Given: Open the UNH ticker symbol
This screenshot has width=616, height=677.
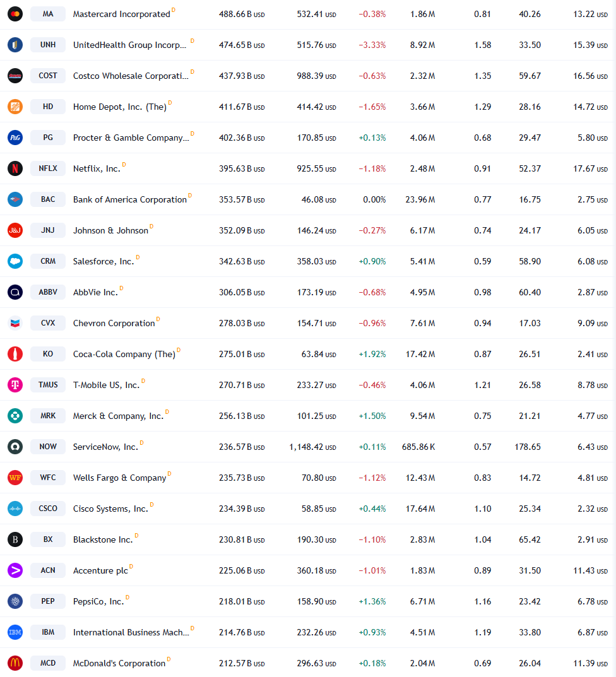Looking at the screenshot, I should coord(48,45).
